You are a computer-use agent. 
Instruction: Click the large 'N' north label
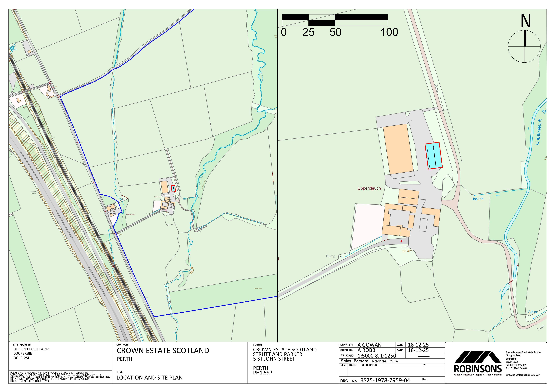(525, 21)
